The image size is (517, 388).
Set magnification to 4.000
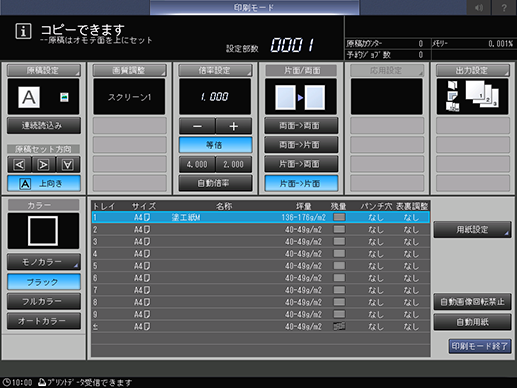[x=197, y=164]
